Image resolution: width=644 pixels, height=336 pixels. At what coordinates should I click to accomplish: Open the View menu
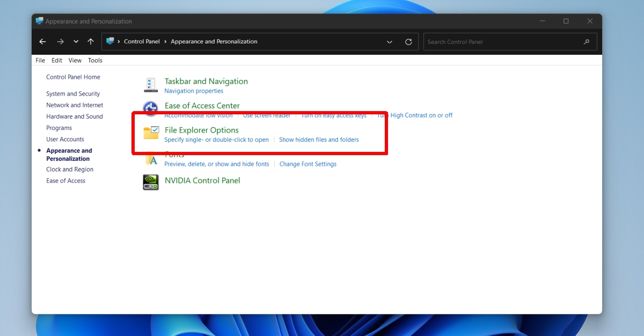pos(75,61)
